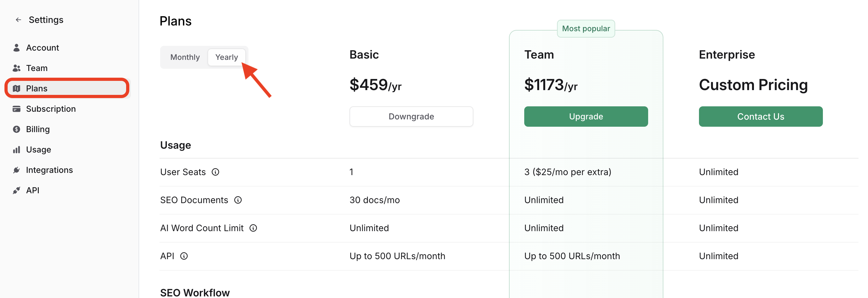Select the Yearly billing option

coord(227,57)
